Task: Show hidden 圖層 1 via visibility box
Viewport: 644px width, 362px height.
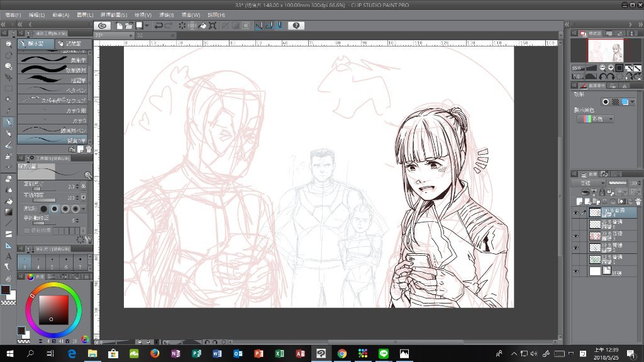Action: coord(575,260)
